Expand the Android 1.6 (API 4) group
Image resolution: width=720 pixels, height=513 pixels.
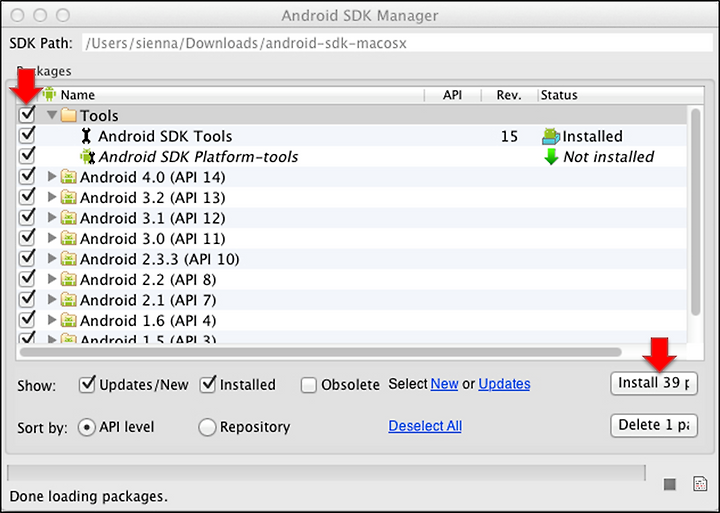52,320
